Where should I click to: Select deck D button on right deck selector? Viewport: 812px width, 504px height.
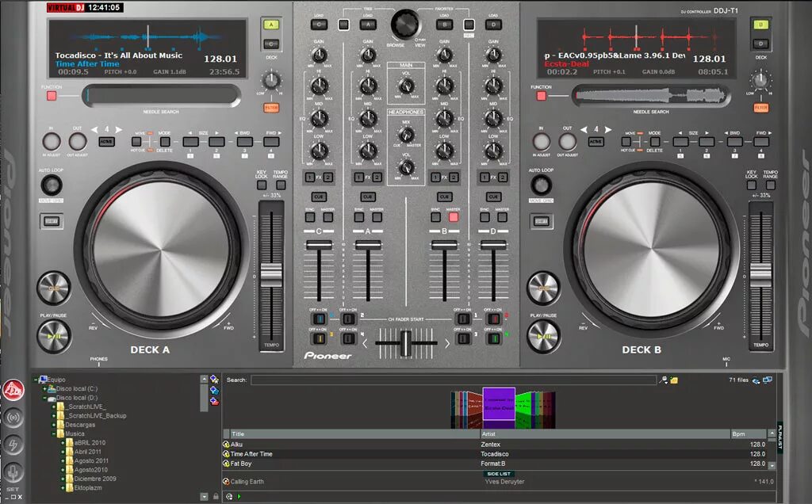pos(760,44)
